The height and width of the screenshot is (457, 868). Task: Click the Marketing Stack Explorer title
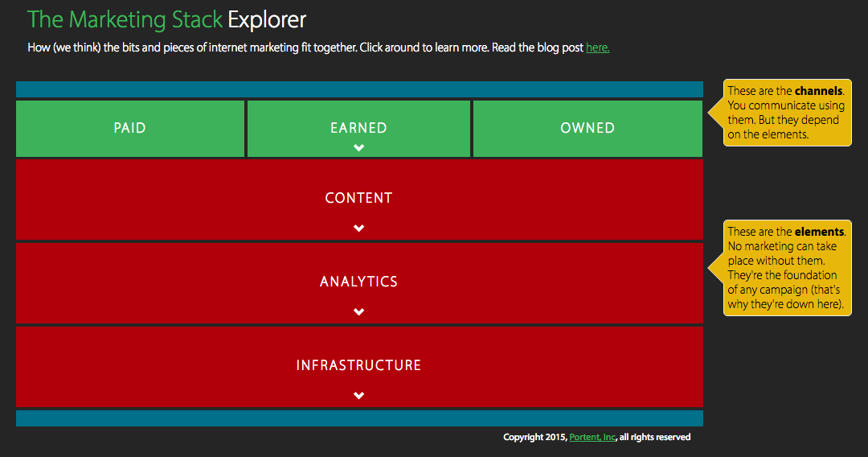[166, 19]
